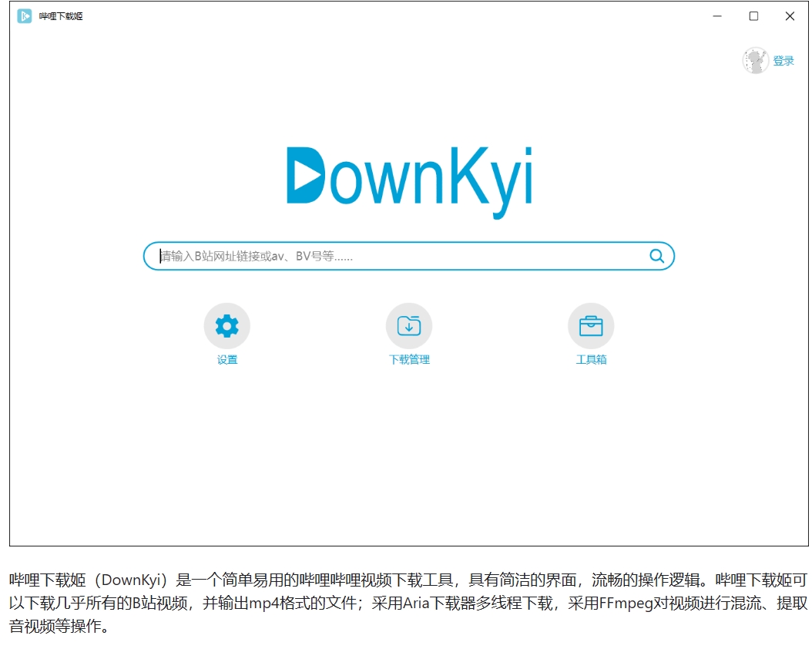Click the 登录 login link

(x=783, y=61)
